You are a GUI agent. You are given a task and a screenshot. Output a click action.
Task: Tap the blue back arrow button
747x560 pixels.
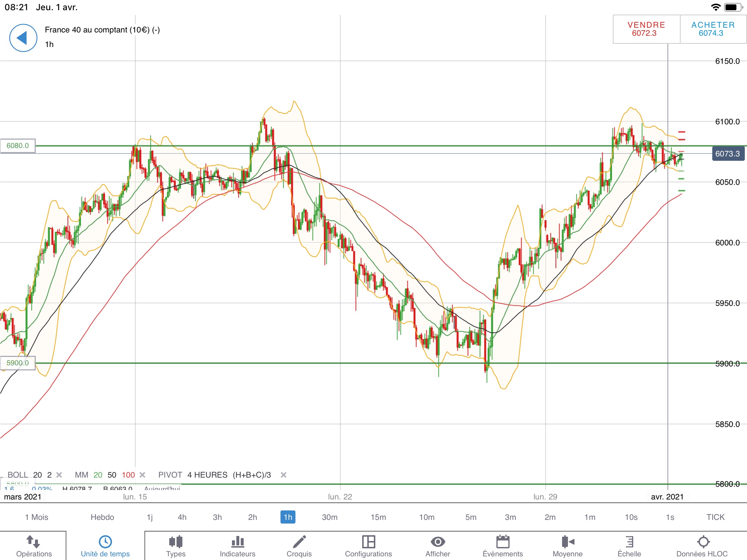[x=23, y=38]
